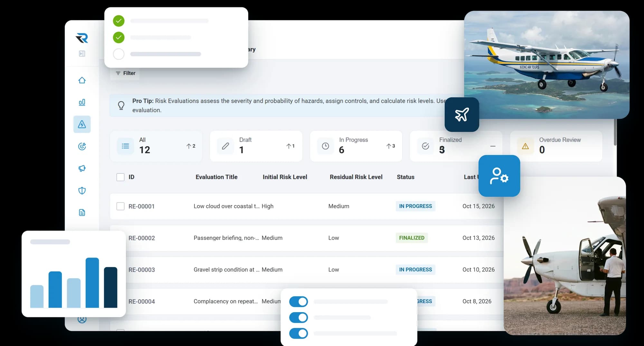This screenshot has height=346, width=644.
Task: Tick the empty circle in the checklist card
Action: pos(119,54)
